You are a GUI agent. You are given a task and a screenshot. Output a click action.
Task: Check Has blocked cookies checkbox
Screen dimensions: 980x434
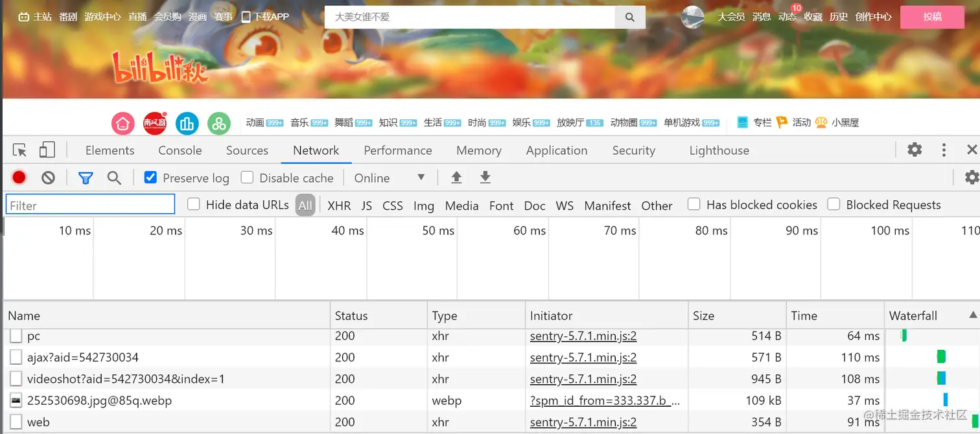(694, 205)
